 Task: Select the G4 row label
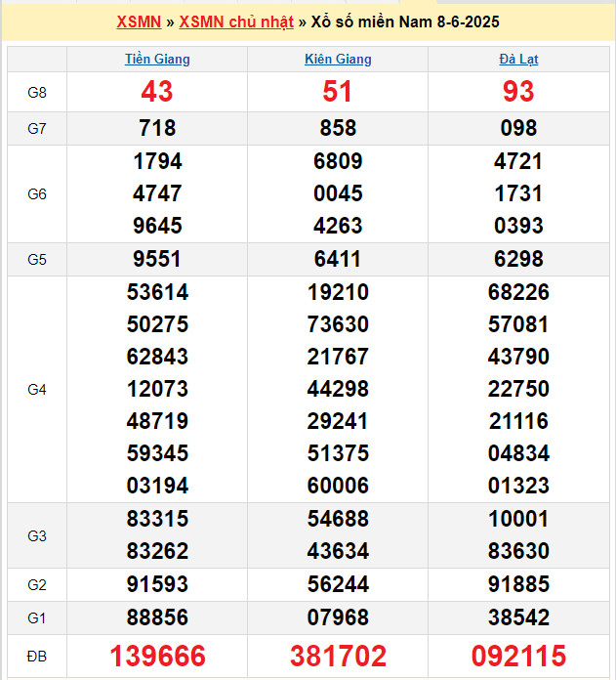click(37, 390)
